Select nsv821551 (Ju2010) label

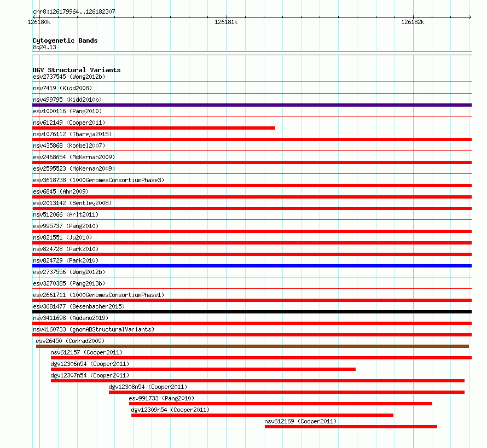pyautogui.click(x=62, y=237)
